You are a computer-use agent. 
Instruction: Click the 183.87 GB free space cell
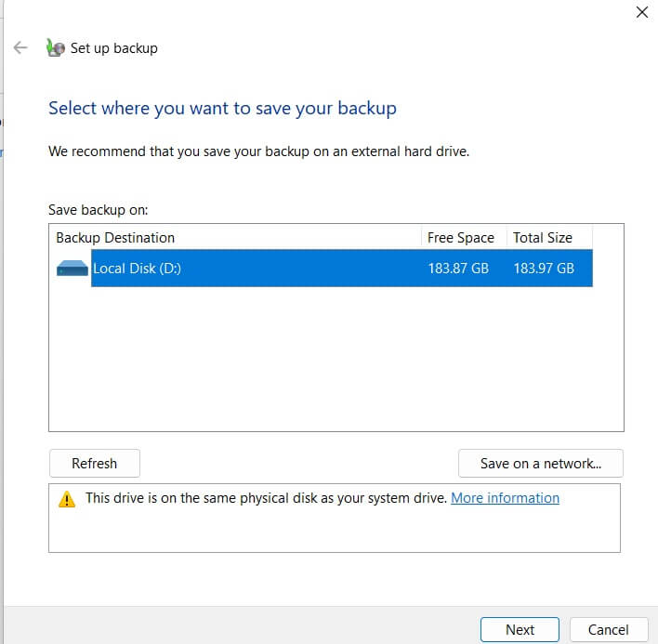[x=458, y=269]
